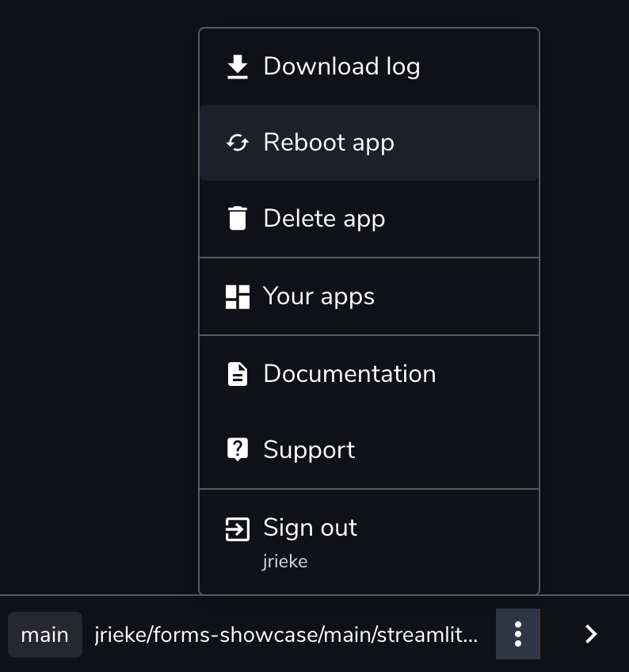Select the Download log menu entry

[x=341, y=67]
